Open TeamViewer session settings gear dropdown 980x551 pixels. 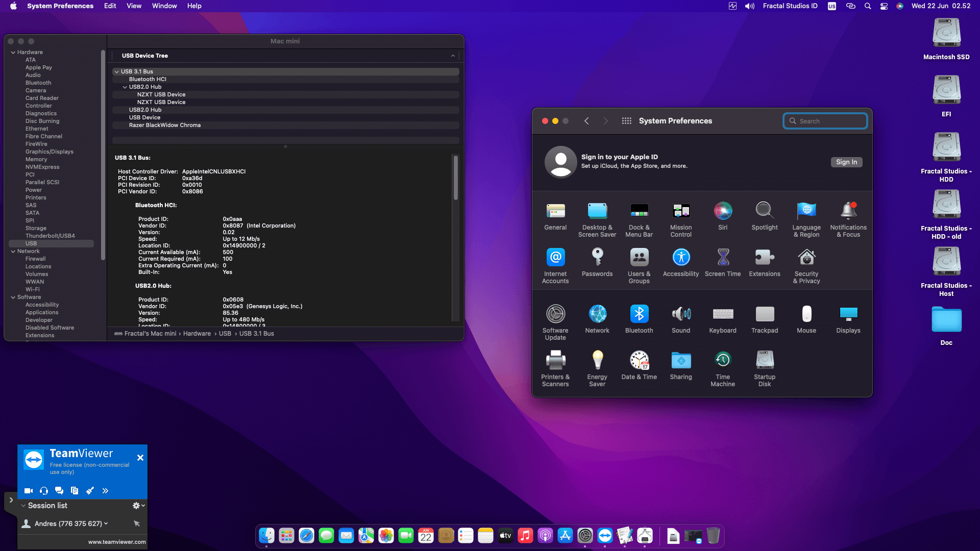[139, 506]
